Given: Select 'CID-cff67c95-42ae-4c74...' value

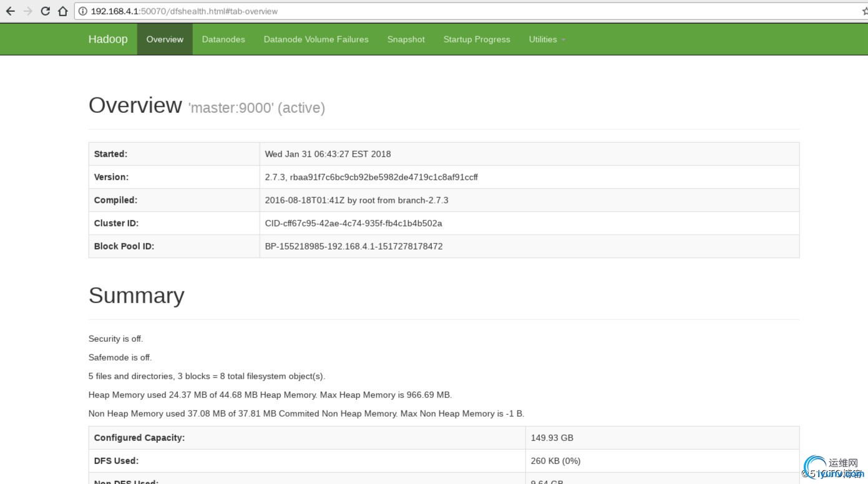Looking at the screenshot, I should click(354, 223).
